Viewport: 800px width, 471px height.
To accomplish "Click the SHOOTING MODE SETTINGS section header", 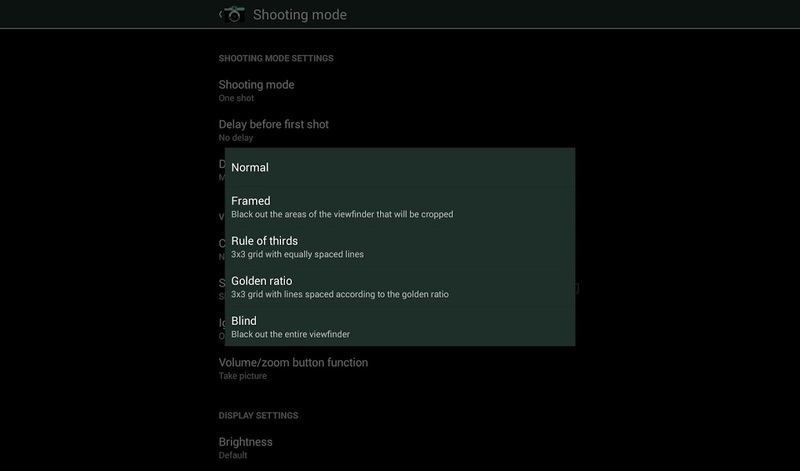I will (276, 58).
